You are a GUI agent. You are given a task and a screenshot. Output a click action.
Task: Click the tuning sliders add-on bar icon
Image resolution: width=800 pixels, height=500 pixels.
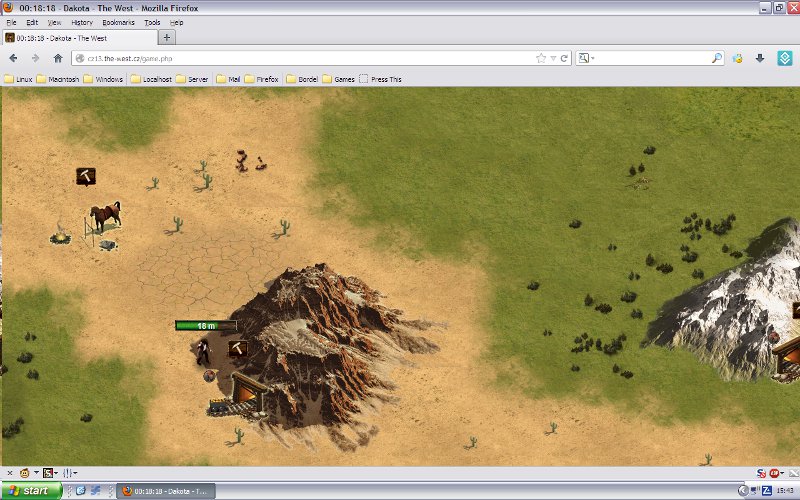[68, 473]
